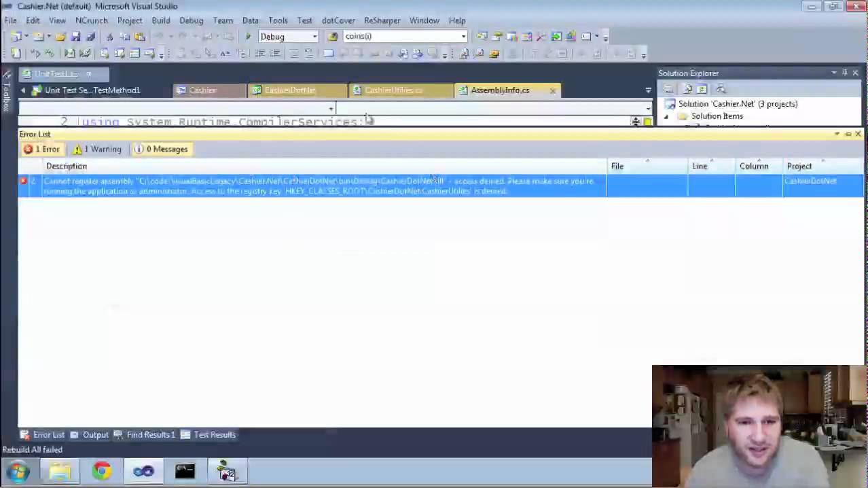Open the active documents list dropdown
868x488 pixels.
tap(648, 90)
